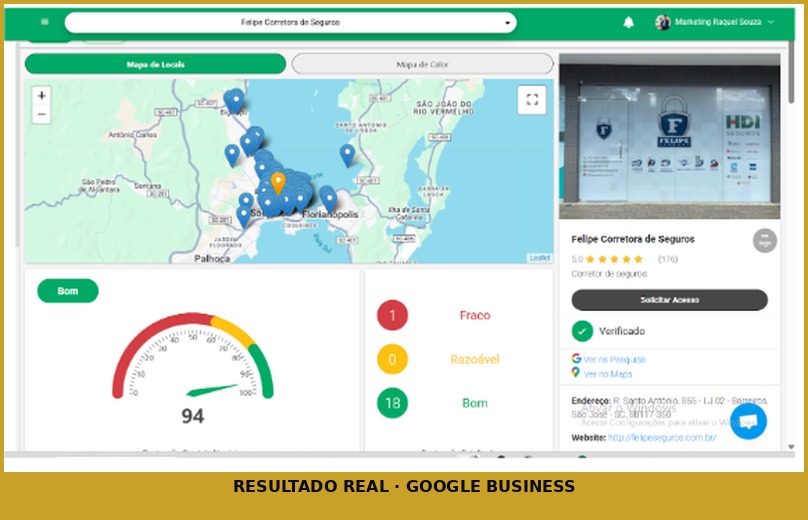Click the page vertical scrollbar thumb
This screenshot has width=808, height=520.
point(791,72)
